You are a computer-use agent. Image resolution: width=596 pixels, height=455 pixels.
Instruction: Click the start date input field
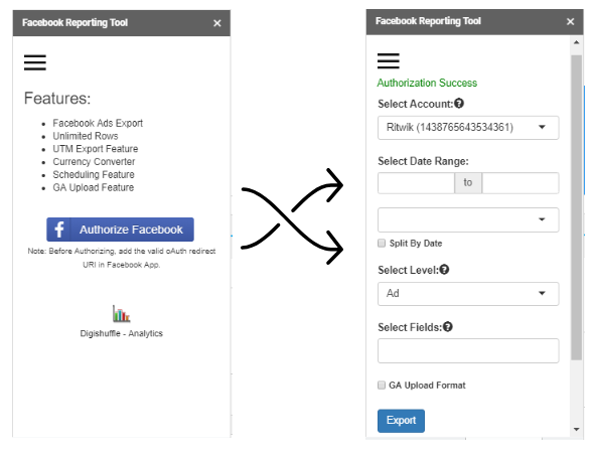(416, 183)
